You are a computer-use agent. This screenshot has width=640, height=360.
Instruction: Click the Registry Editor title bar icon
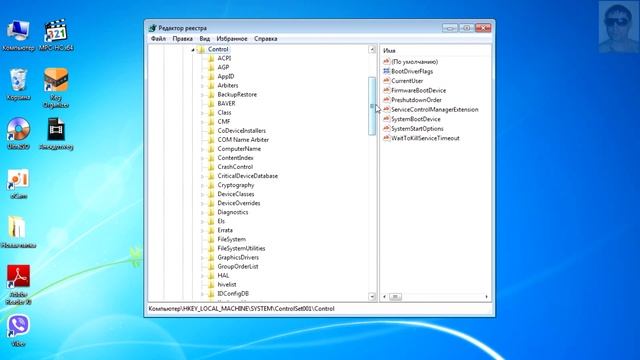pos(153,28)
